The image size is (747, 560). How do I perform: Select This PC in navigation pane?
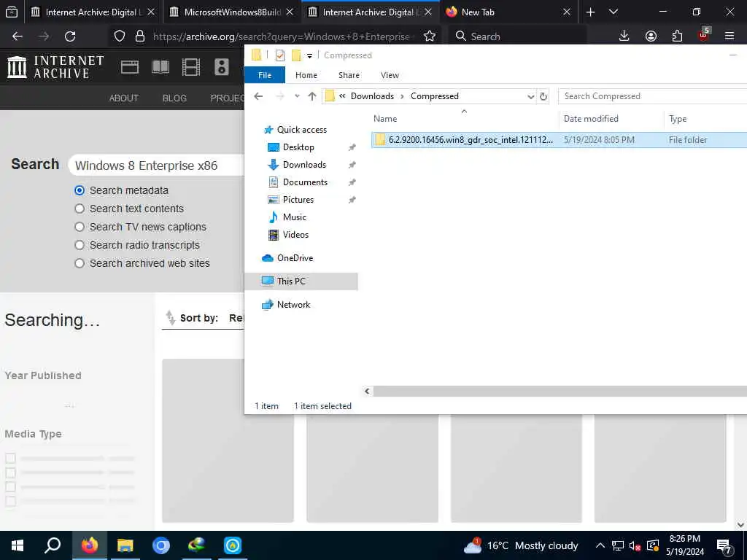[301, 281]
